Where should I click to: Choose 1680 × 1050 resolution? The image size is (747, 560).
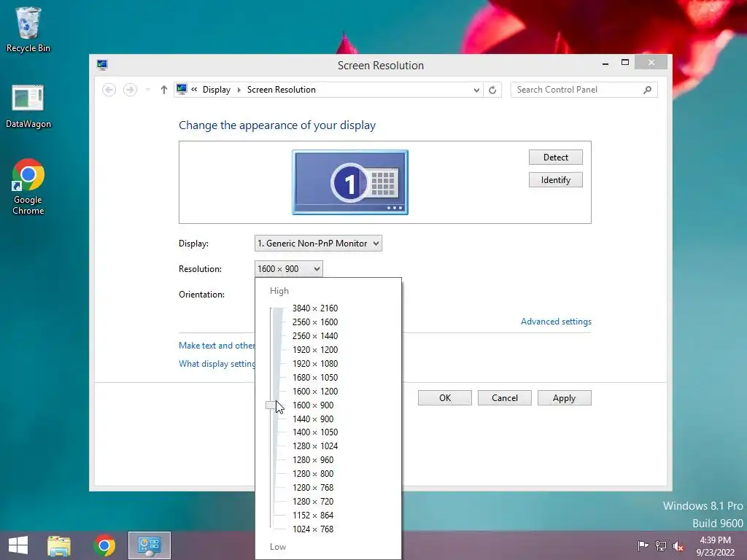coord(315,377)
